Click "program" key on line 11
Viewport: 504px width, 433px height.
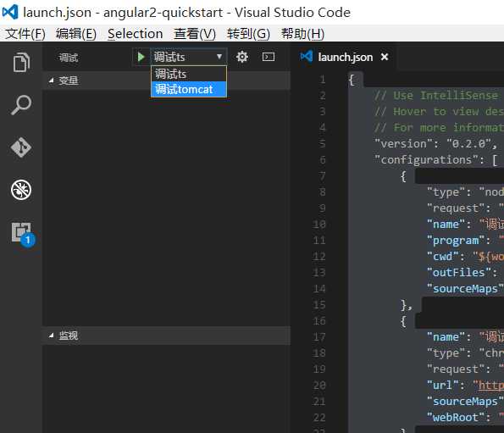coord(456,241)
